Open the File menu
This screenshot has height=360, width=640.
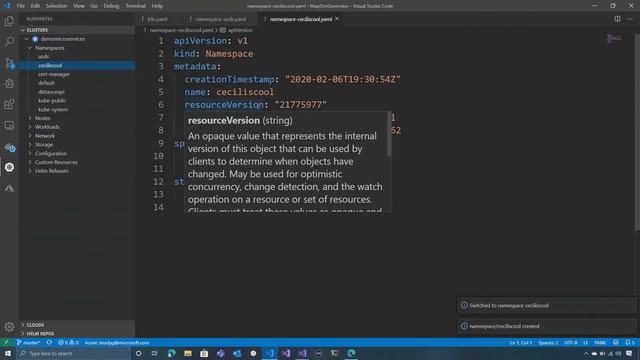tap(20, 6)
